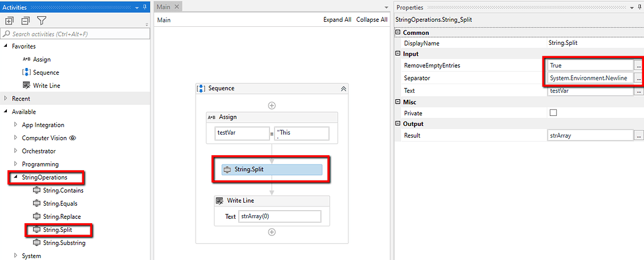The width and height of the screenshot is (644, 260).
Task: Click the Expand All link
Action: (x=337, y=20)
